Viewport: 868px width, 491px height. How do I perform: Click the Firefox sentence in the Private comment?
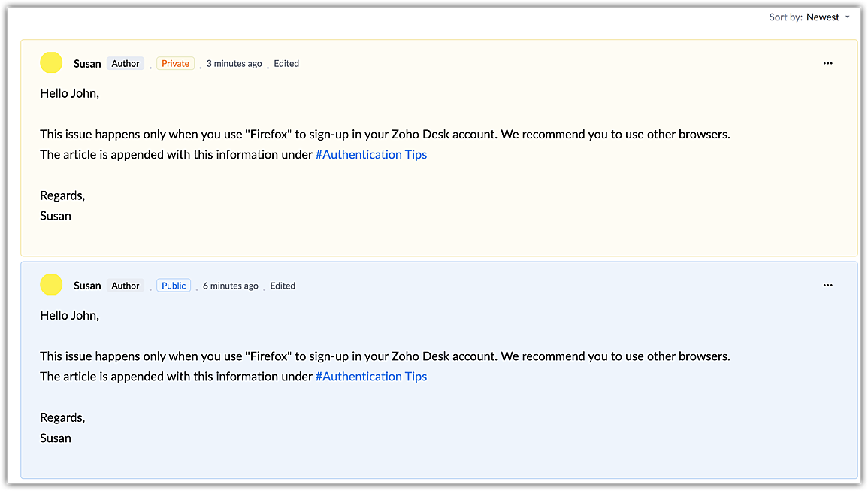pos(385,135)
